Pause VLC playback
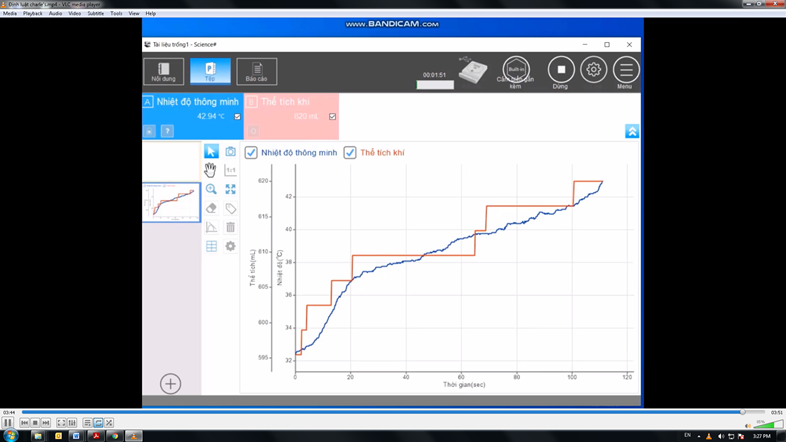 coord(8,423)
